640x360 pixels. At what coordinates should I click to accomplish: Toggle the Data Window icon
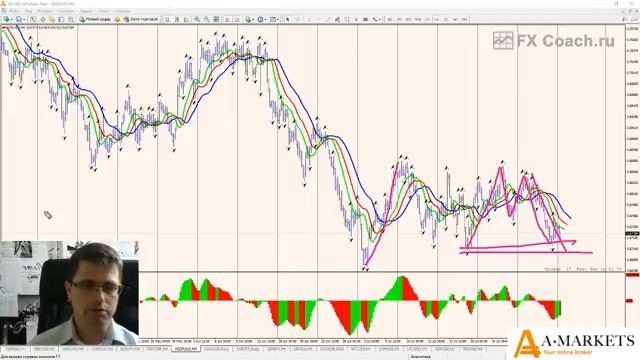coord(43,19)
